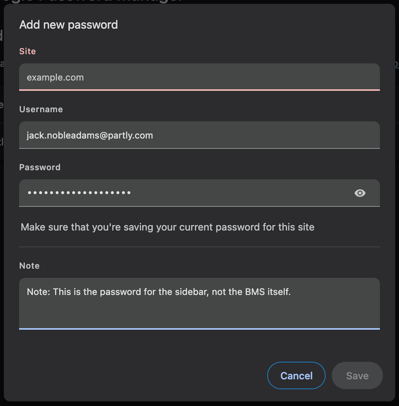Click the Site field showing example.com
The width and height of the screenshot is (399, 406).
pyautogui.click(x=199, y=77)
